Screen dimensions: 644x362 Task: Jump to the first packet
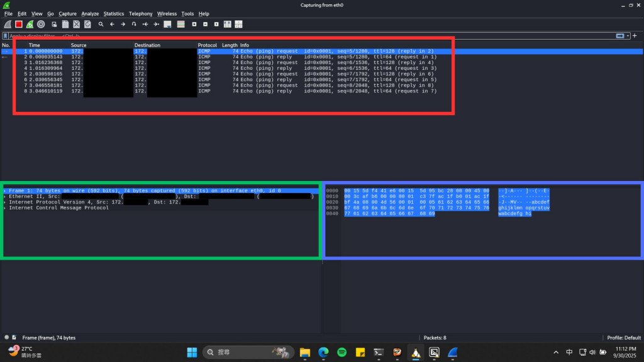pos(145,25)
